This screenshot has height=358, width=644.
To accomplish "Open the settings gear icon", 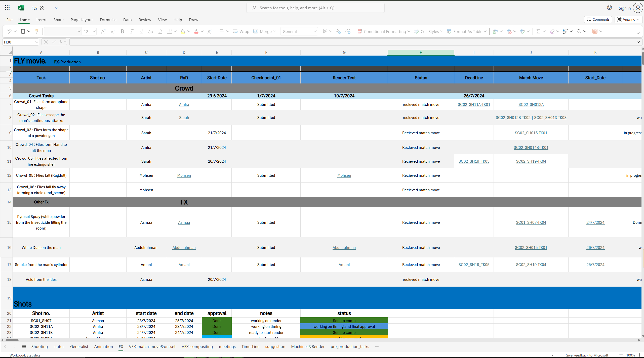I will click(609, 8).
